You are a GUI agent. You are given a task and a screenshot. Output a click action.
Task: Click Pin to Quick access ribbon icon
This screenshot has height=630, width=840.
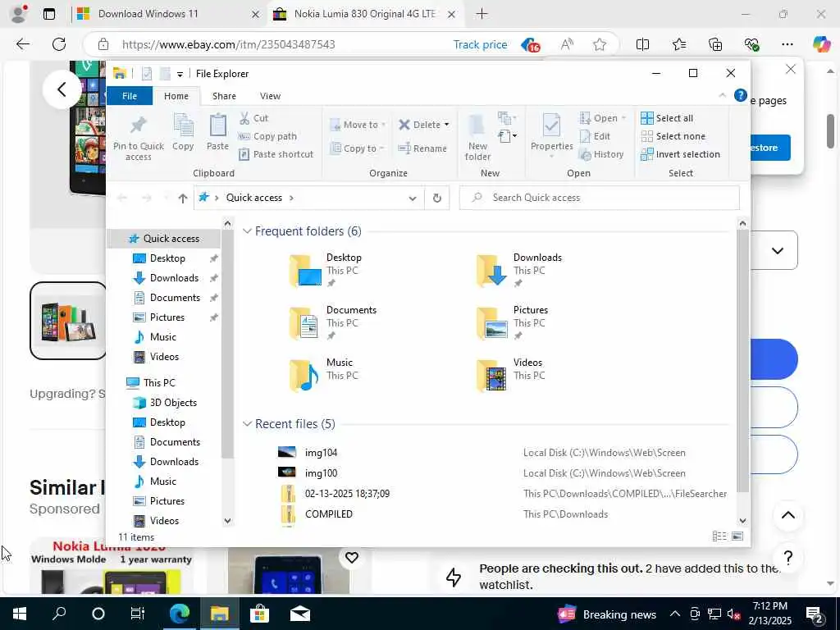[138, 138]
